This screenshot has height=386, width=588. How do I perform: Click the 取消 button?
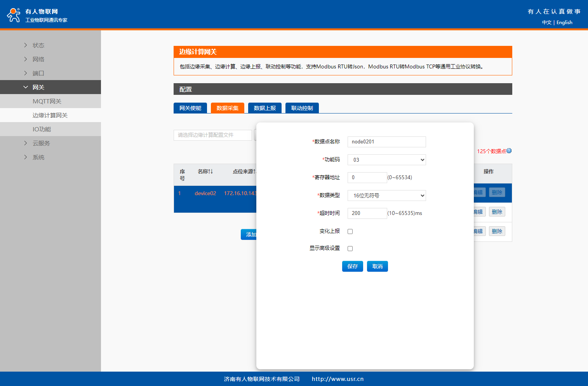tap(377, 266)
